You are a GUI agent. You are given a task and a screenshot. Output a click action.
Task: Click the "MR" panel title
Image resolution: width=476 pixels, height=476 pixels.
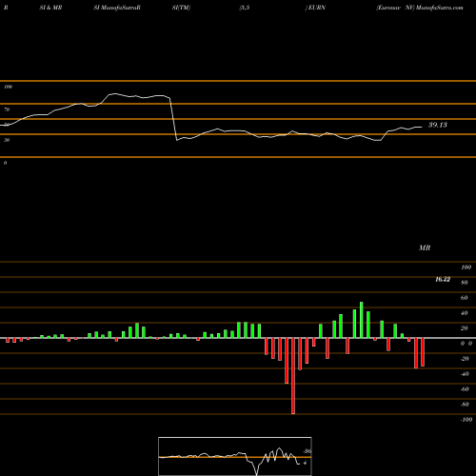pos(425,248)
